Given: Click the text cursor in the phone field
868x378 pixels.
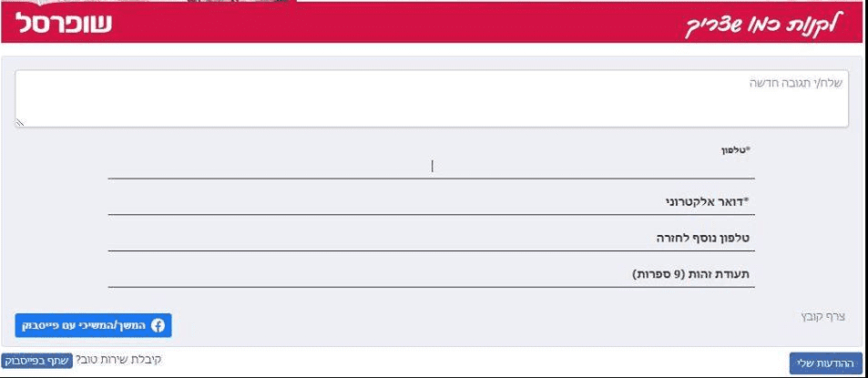Looking at the screenshot, I should tap(433, 166).
